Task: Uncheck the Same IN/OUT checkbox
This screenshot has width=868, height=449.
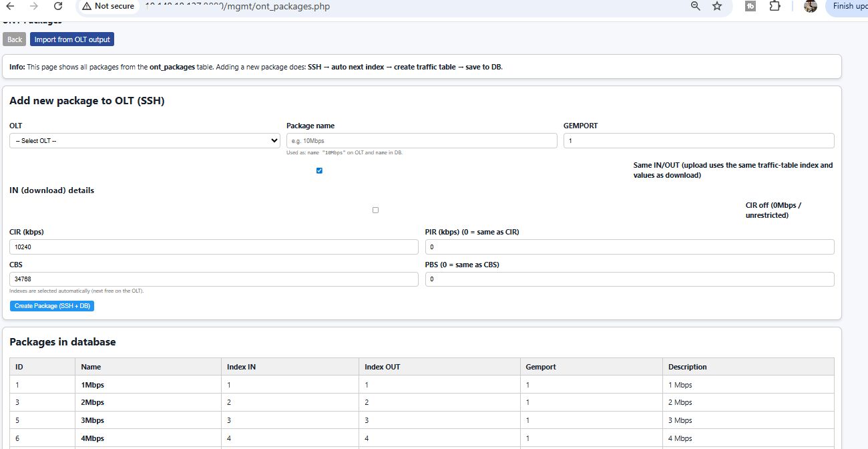Action: [x=319, y=170]
